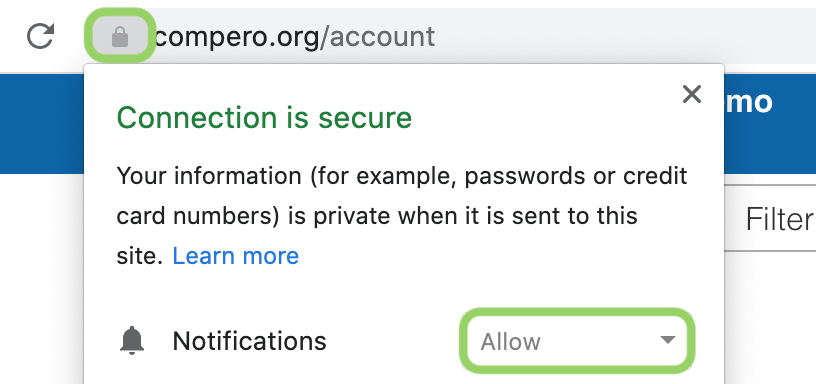Click the bell icon beside Notifications
Image resolution: width=816 pixels, height=384 pixels.
(132, 341)
